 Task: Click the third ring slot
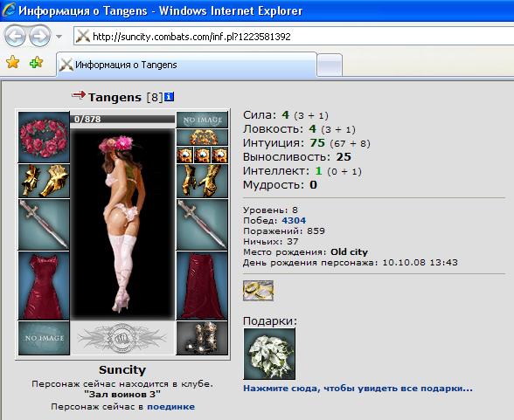(x=219, y=155)
